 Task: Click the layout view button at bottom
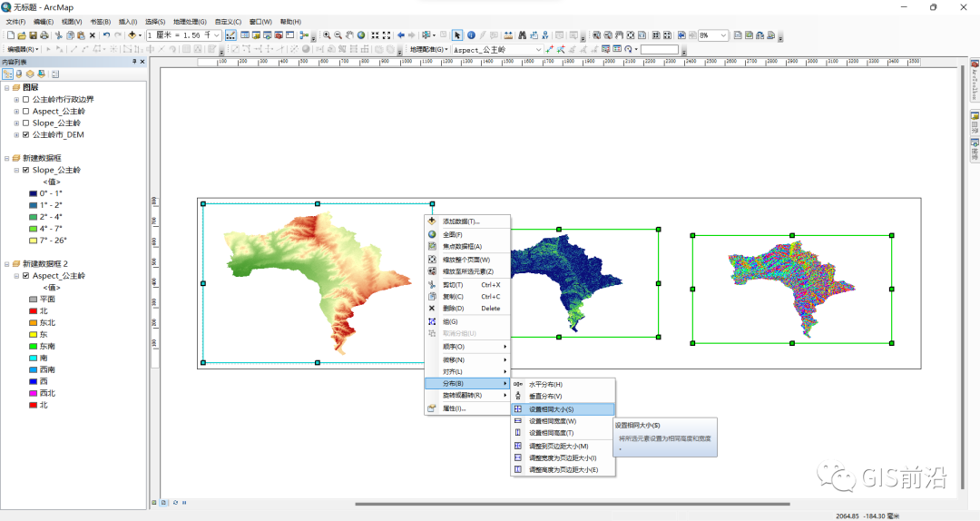point(163,502)
